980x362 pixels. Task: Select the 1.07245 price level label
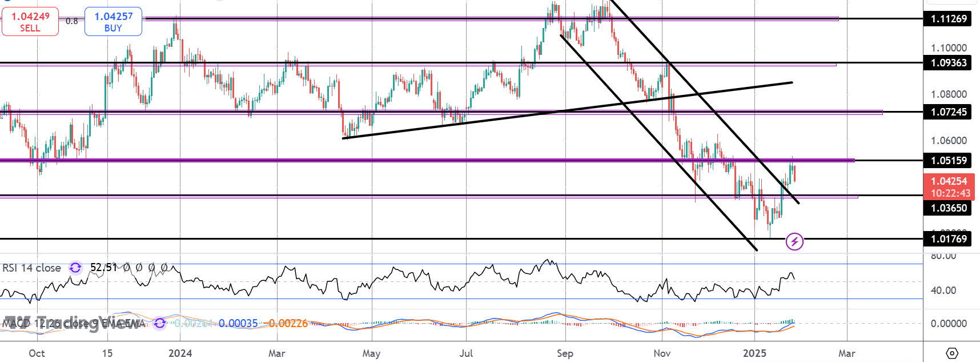pos(949,112)
